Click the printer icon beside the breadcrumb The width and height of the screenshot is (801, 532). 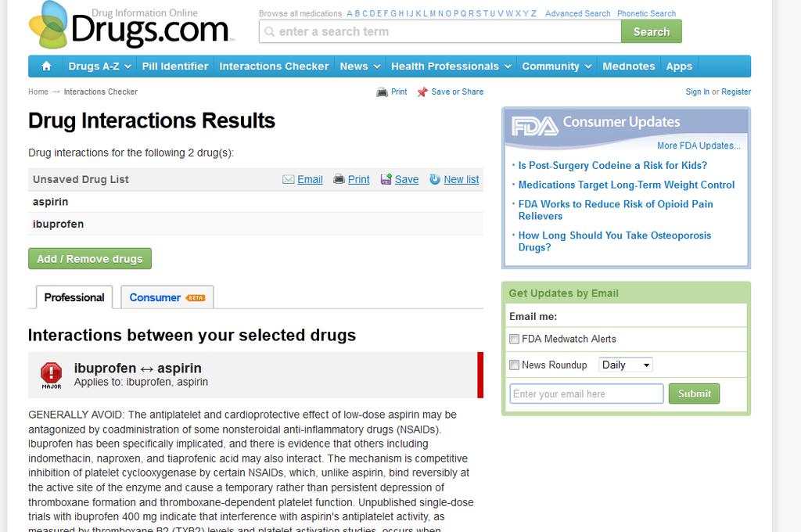pyautogui.click(x=382, y=92)
